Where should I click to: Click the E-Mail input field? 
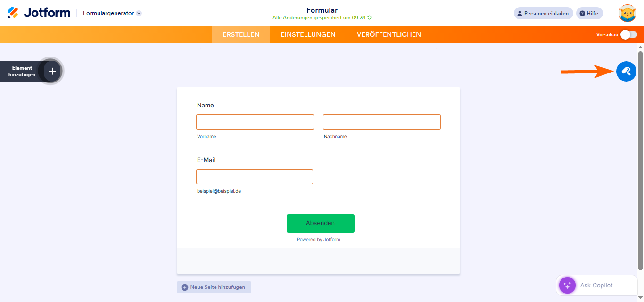(254, 177)
